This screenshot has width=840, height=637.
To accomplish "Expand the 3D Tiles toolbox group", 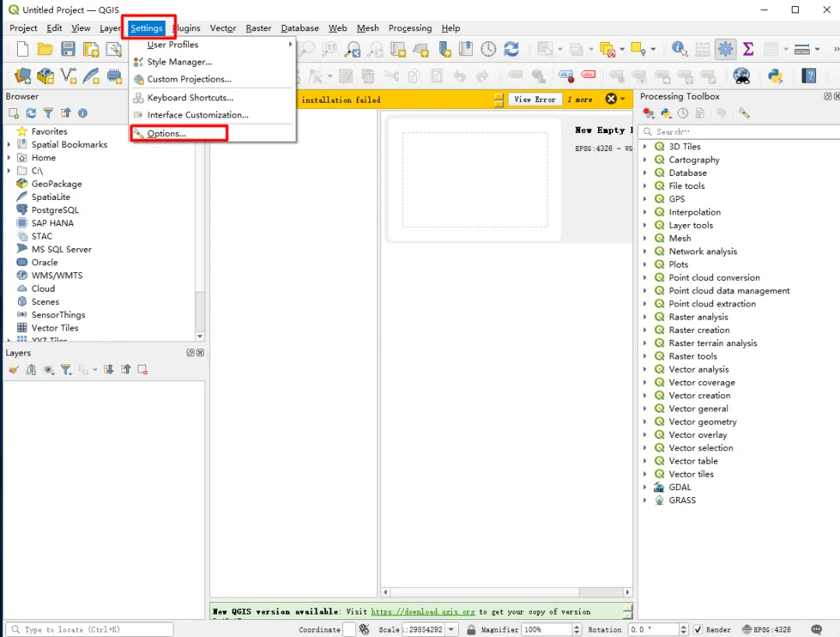I will tap(645, 146).
